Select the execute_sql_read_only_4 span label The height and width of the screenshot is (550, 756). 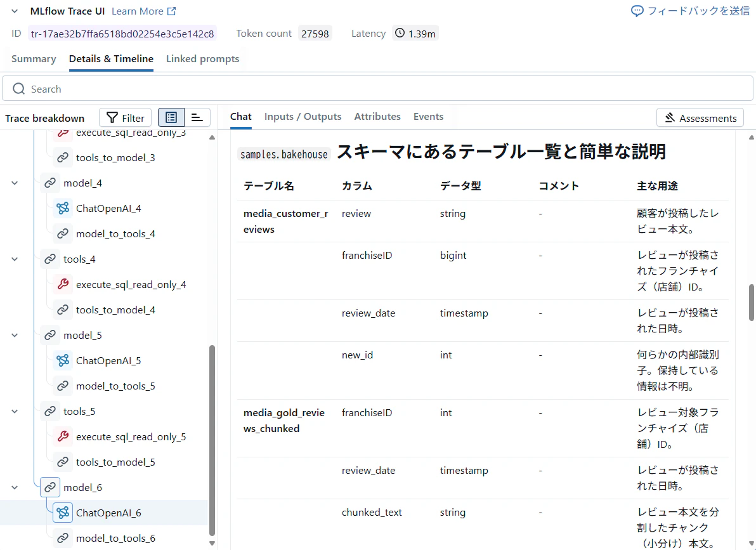pyautogui.click(x=131, y=285)
